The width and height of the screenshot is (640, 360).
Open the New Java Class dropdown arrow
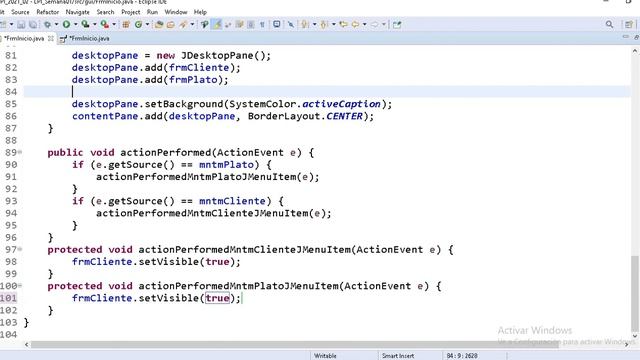pos(147,25)
